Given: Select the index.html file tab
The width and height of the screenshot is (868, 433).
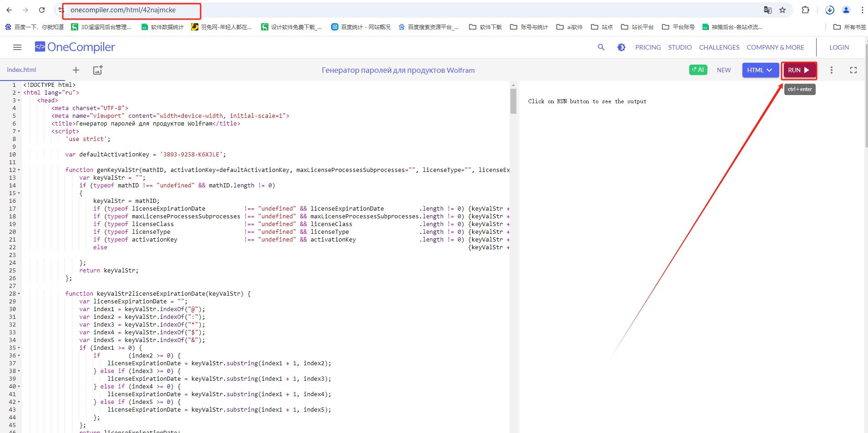Looking at the screenshot, I should click(21, 70).
